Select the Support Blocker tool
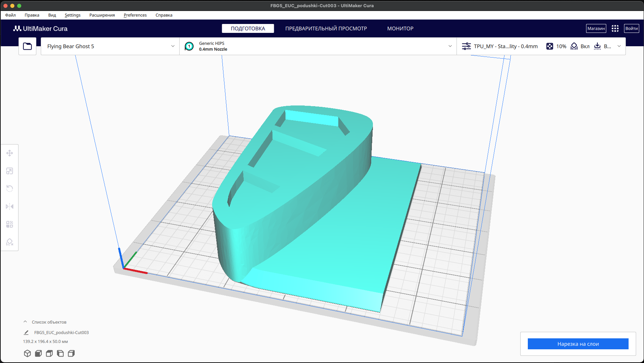Screen dimensions: 644x363 point(10,242)
